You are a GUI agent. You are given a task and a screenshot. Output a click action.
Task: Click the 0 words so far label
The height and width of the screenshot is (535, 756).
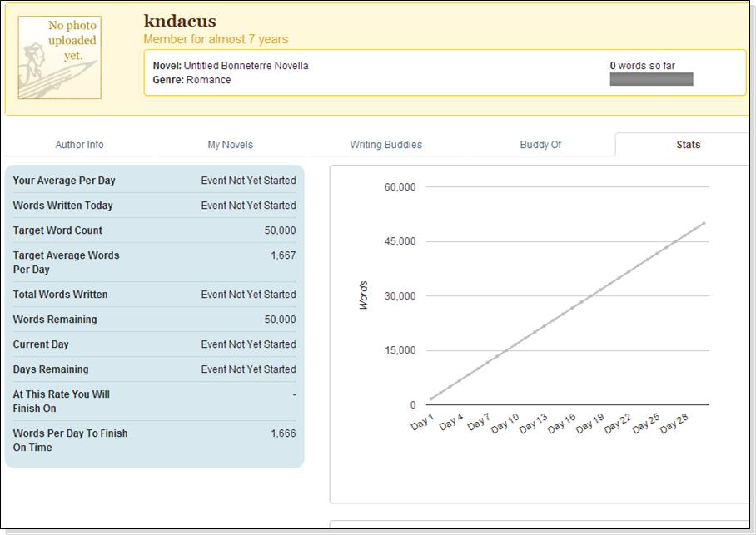pyautogui.click(x=642, y=66)
